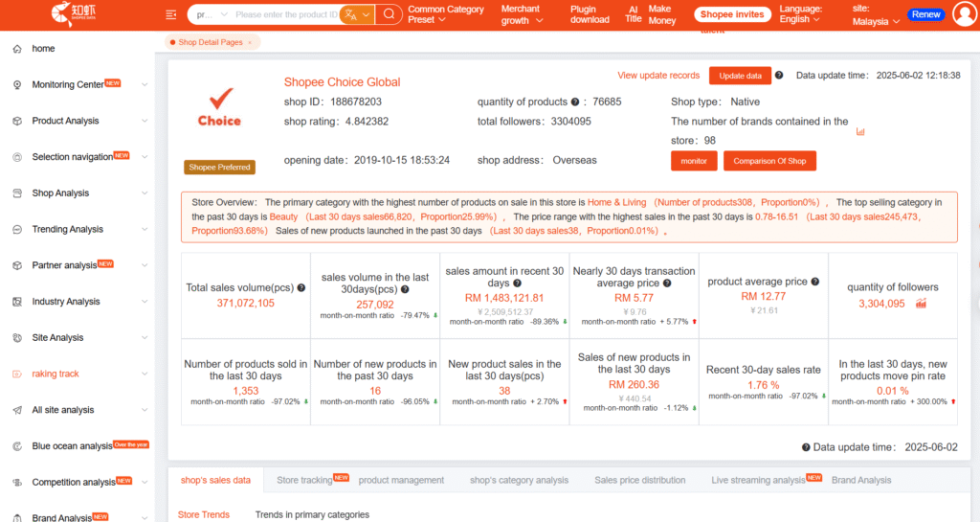Click chart icon next to followers 3,304,095
Viewport: 980px width, 522px height.
point(921,304)
